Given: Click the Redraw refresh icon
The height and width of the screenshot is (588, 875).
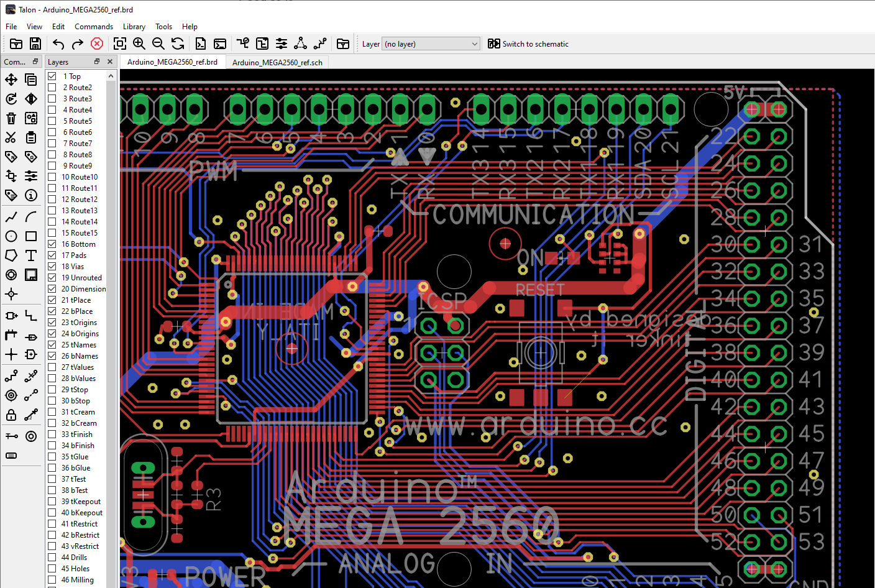Looking at the screenshot, I should (x=178, y=44).
